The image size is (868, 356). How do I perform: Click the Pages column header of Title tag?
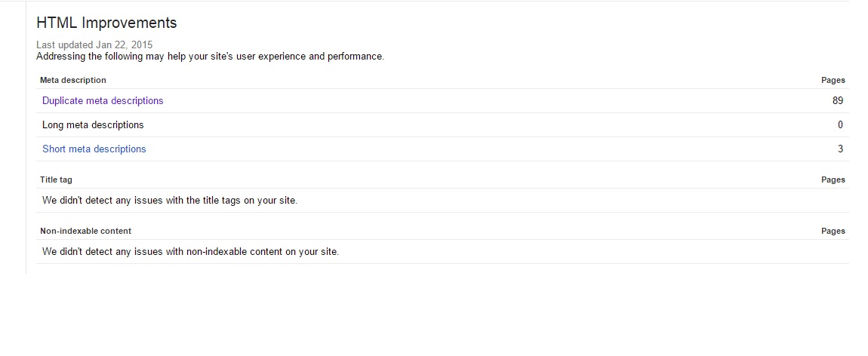tap(833, 180)
